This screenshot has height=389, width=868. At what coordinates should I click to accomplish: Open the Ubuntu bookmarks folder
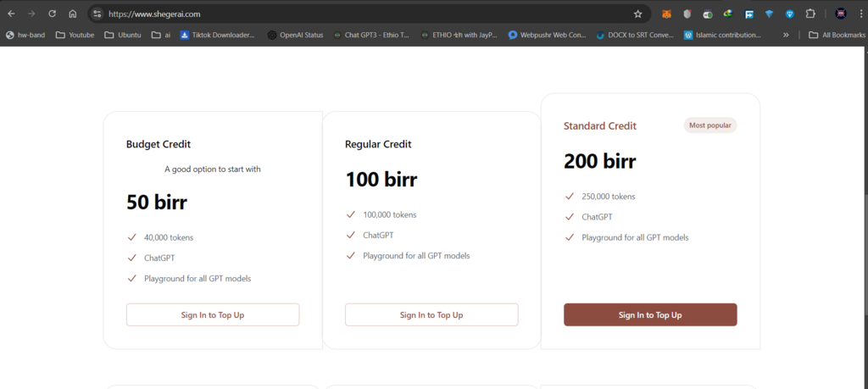pyautogui.click(x=123, y=35)
